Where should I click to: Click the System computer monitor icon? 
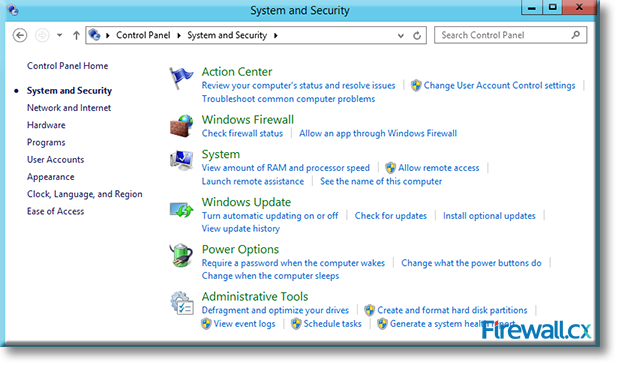coord(181,160)
